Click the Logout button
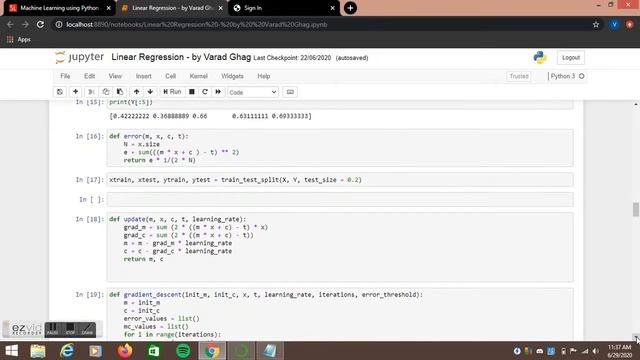The width and height of the screenshot is (640, 360). click(x=571, y=58)
